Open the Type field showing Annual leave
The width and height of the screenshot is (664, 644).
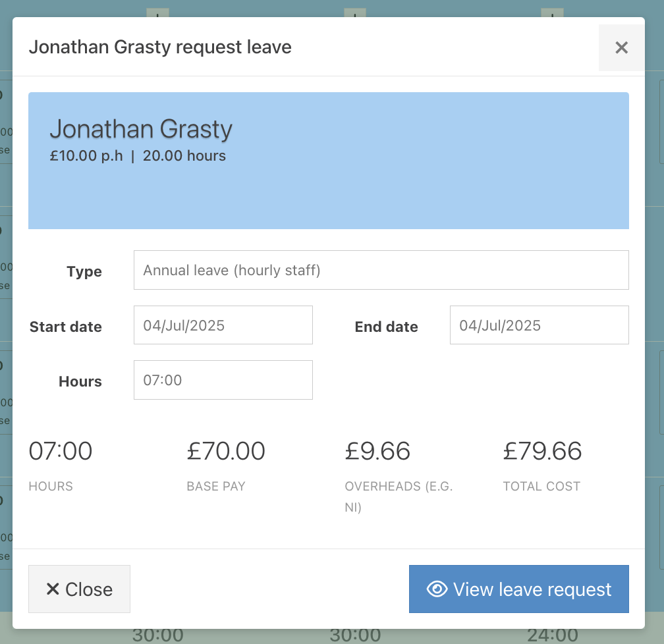(381, 270)
